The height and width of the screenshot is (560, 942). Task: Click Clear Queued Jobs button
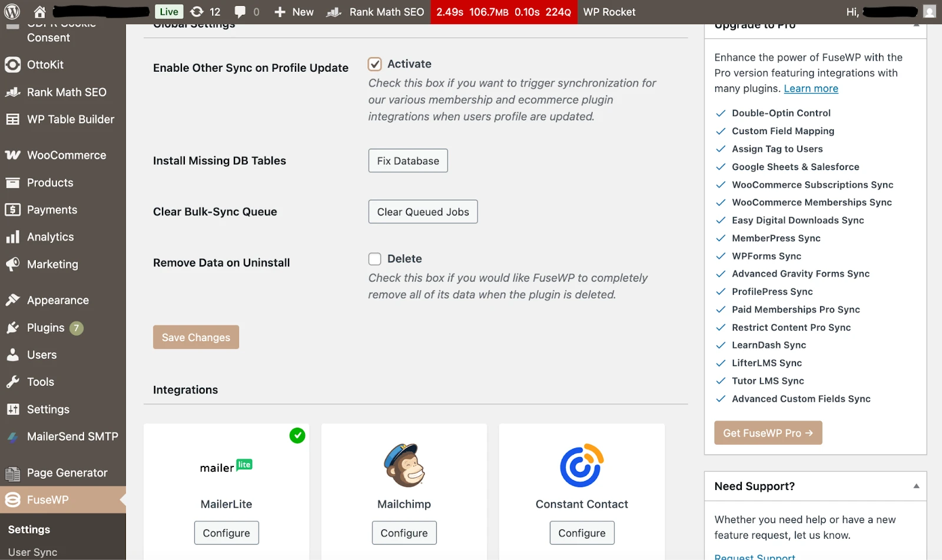pyautogui.click(x=423, y=212)
